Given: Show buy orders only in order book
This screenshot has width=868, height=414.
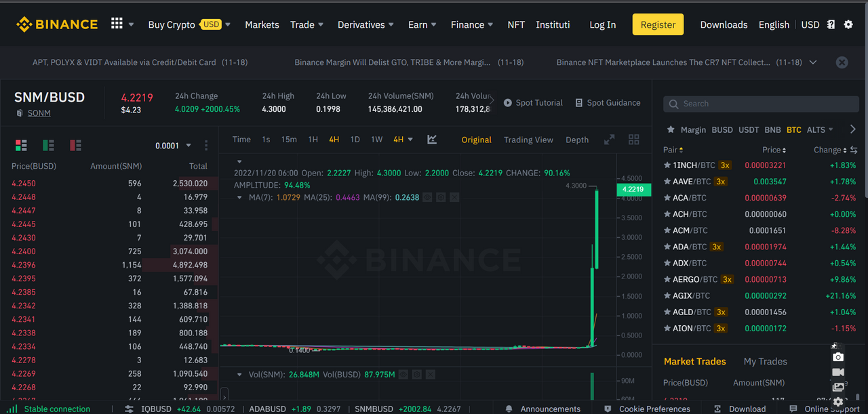Looking at the screenshot, I should pyautogui.click(x=48, y=145).
